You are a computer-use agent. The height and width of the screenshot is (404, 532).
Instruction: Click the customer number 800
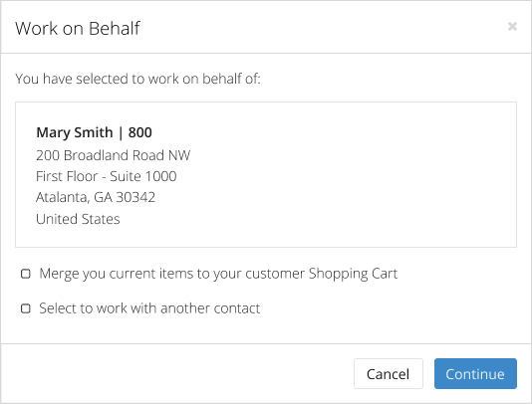tap(139, 132)
